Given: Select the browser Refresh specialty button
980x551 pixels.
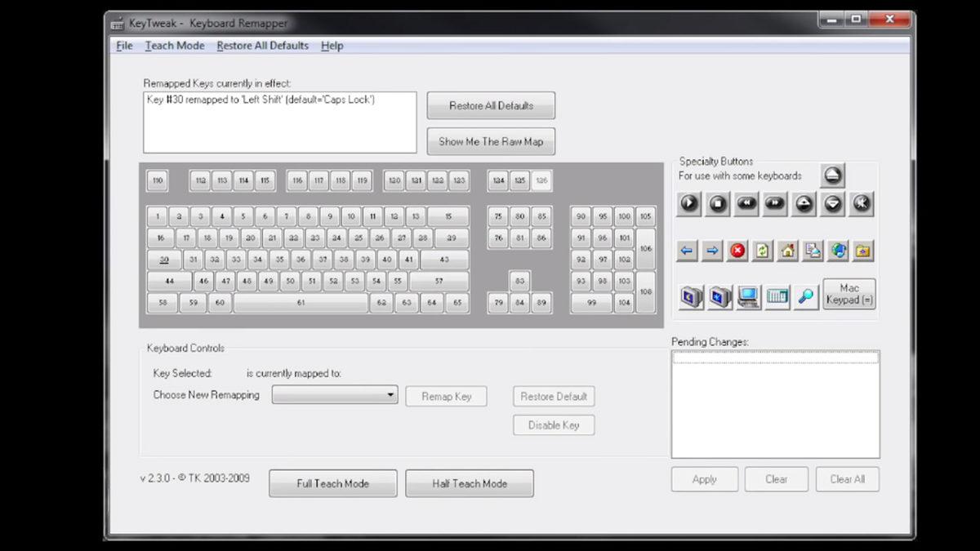Looking at the screenshot, I should [762, 251].
